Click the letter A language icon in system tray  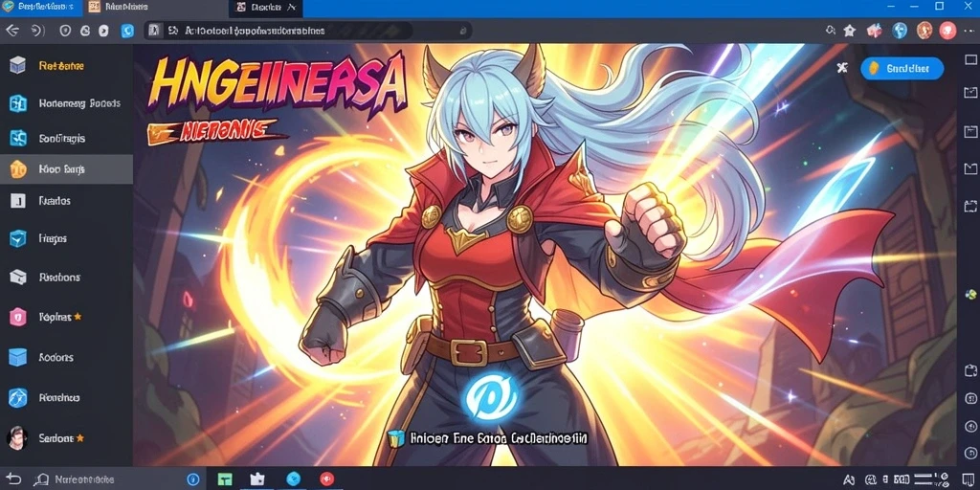(849, 479)
